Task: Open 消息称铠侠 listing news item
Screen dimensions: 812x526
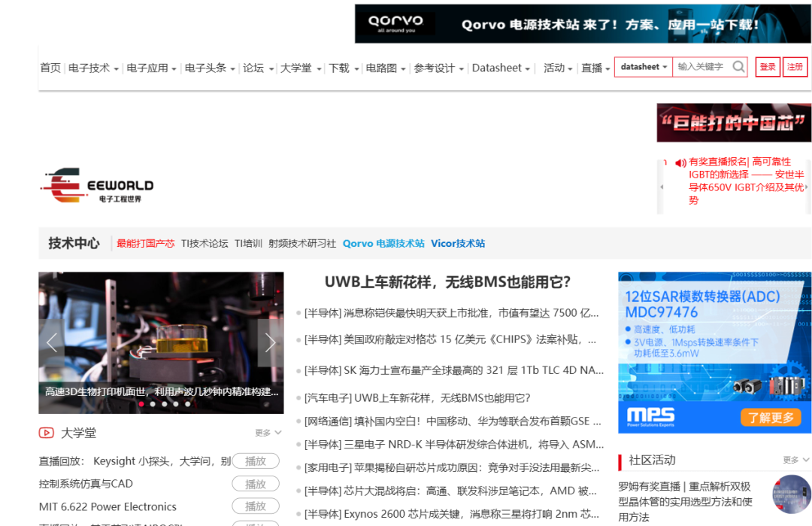Action: click(x=452, y=313)
